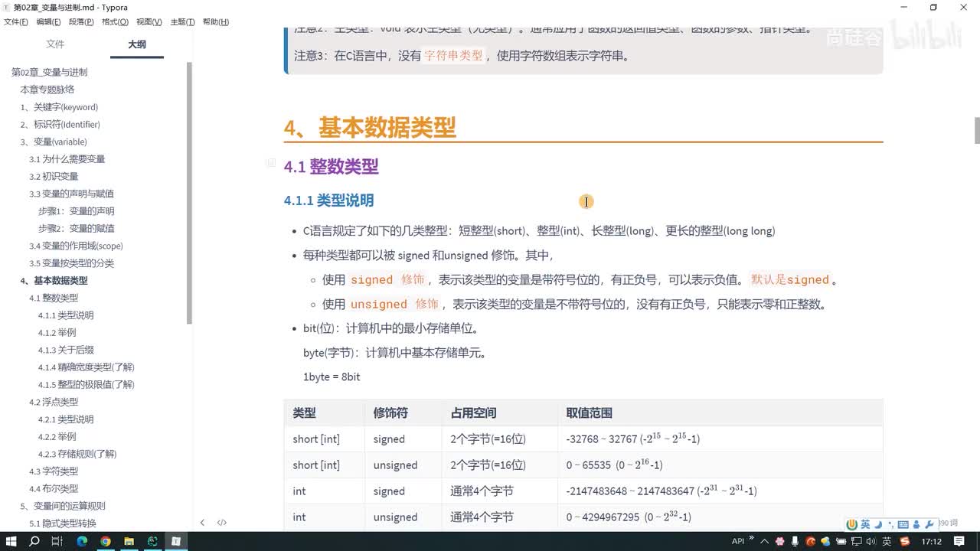Click the Sogou S tray icon

click(905, 542)
